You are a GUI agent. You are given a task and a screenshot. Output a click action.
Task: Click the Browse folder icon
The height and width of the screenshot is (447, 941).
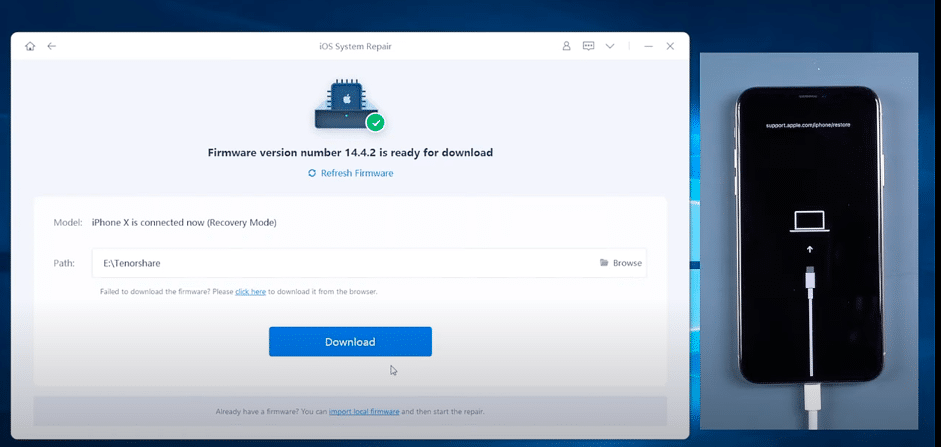tap(604, 263)
